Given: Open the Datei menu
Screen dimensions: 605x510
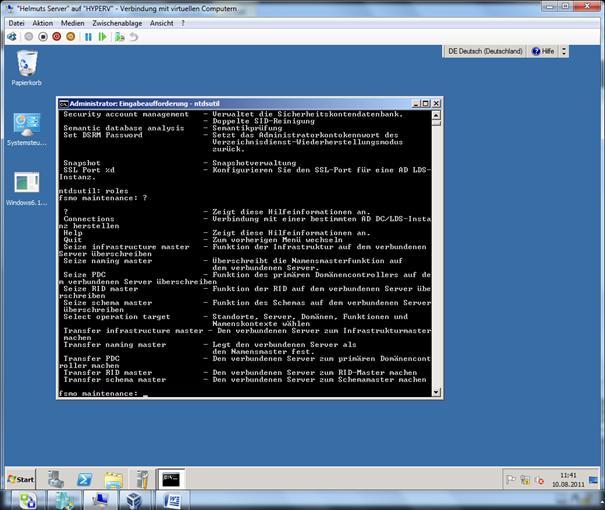Looking at the screenshot, I should click(16, 22).
